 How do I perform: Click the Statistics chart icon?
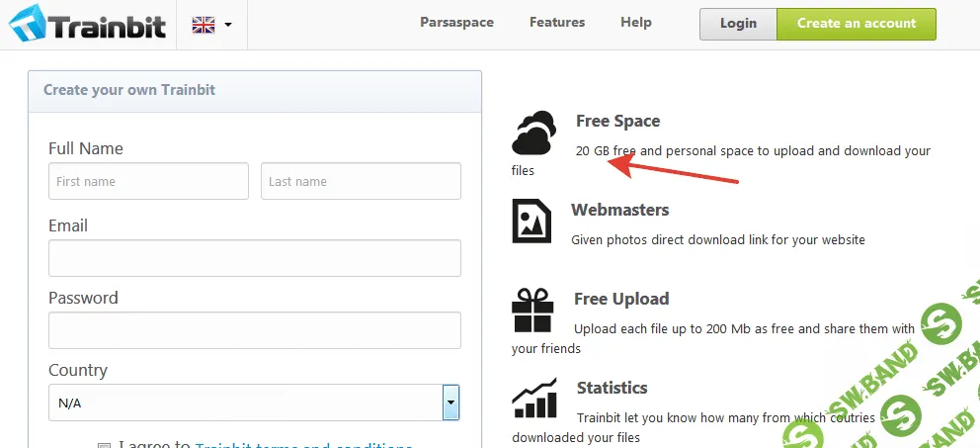click(x=533, y=398)
